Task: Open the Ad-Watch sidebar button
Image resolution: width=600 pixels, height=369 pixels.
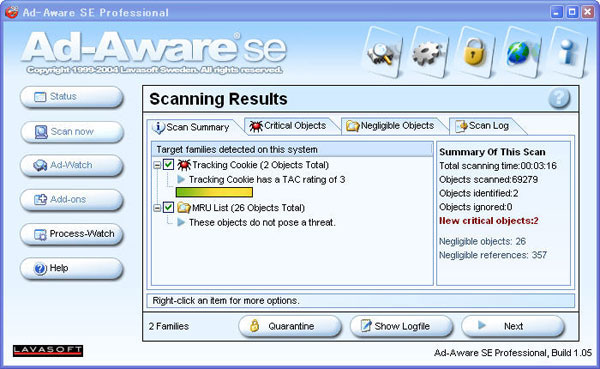Action: [72, 165]
